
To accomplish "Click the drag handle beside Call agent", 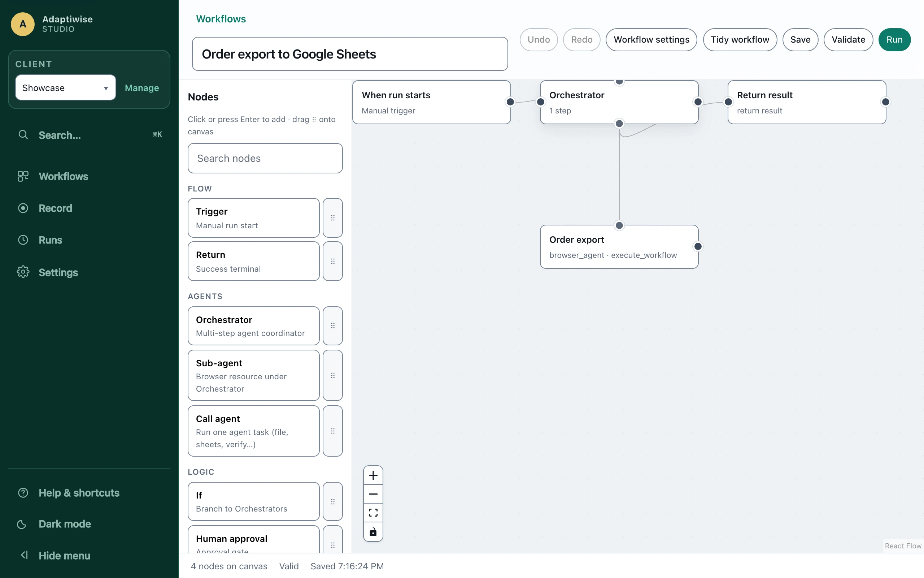I will [x=332, y=431].
